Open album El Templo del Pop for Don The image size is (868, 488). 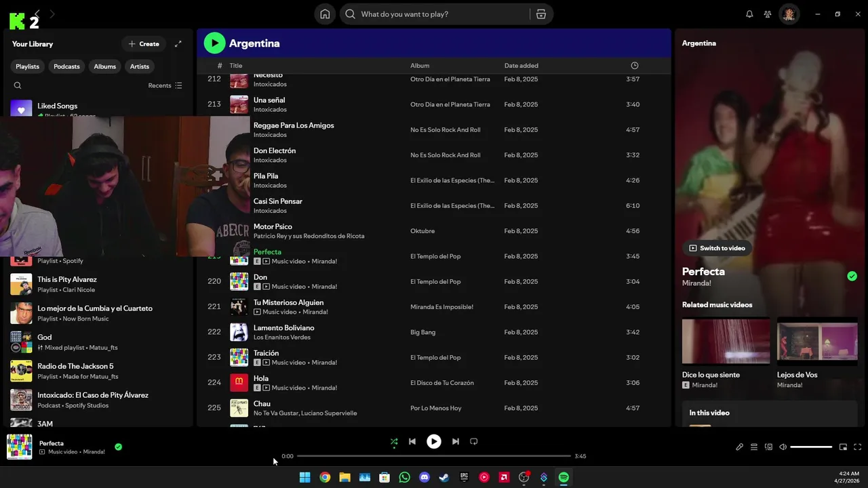pyautogui.click(x=435, y=282)
